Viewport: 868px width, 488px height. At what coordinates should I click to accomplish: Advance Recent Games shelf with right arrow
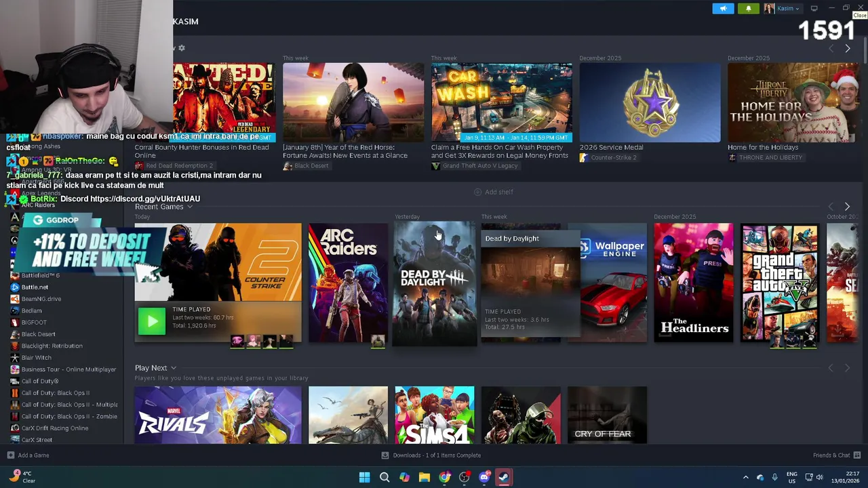click(x=847, y=206)
